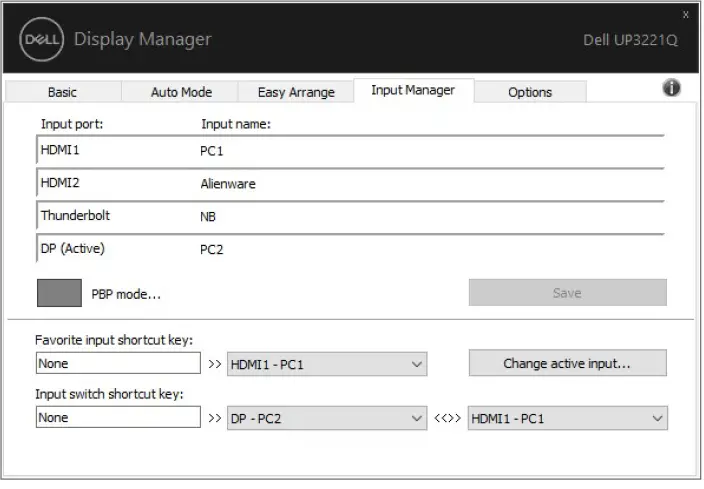The image size is (704, 489).
Task: Open the info icon beside Options tab
Action: pos(671,88)
